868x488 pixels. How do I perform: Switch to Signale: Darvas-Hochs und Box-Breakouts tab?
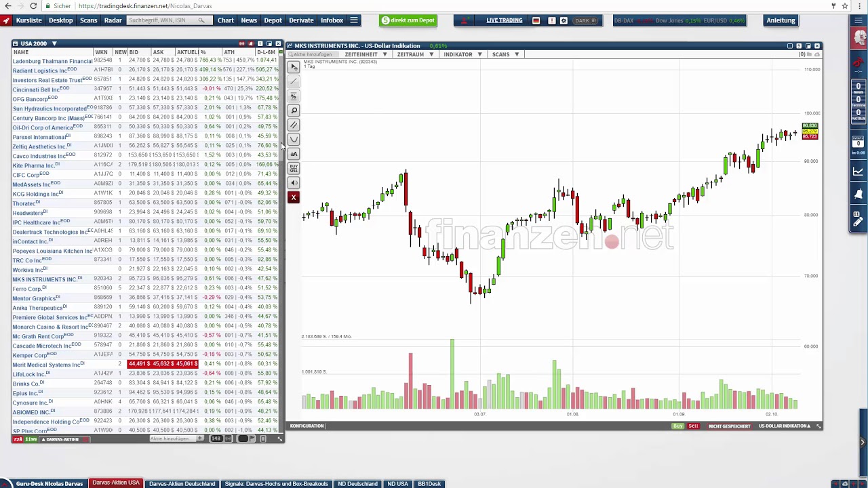click(276, 484)
